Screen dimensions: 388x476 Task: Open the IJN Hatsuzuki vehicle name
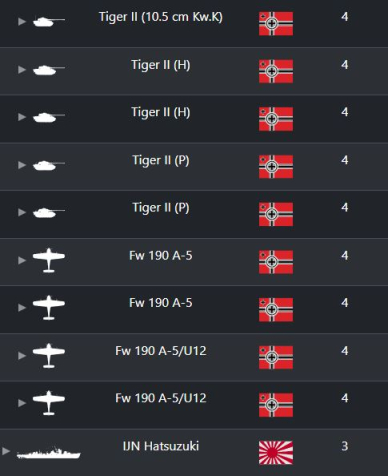tap(161, 446)
